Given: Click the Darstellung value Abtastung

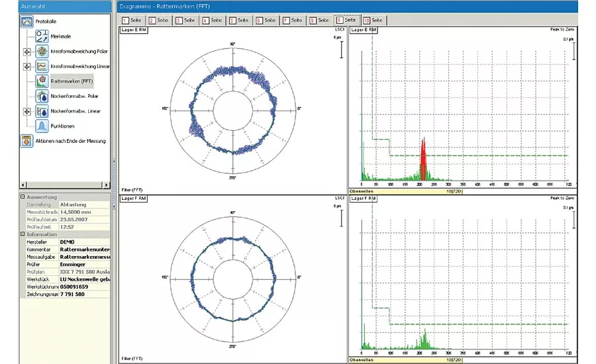Looking at the screenshot, I should coord(84,205).
